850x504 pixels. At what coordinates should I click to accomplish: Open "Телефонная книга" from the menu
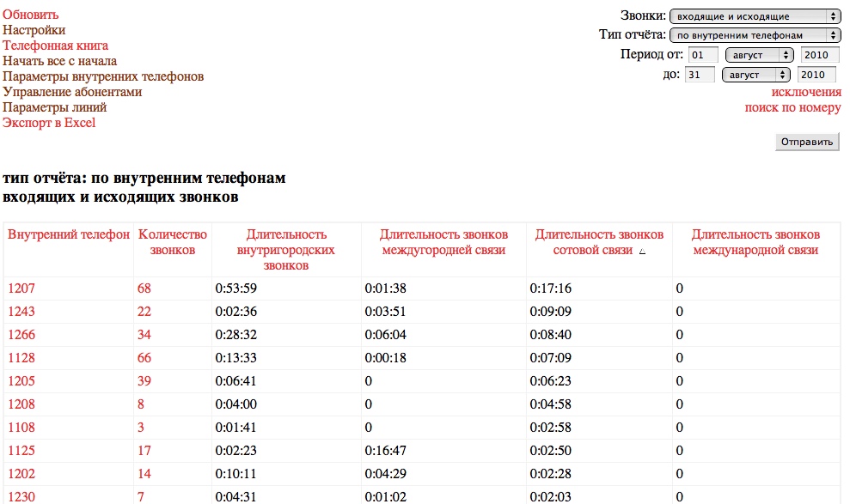coord(55,45)
